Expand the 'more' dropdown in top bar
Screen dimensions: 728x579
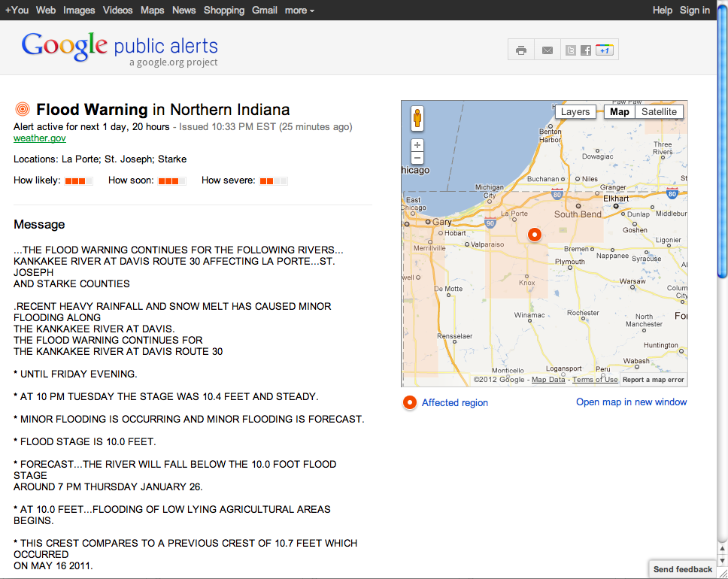point(299,10)
